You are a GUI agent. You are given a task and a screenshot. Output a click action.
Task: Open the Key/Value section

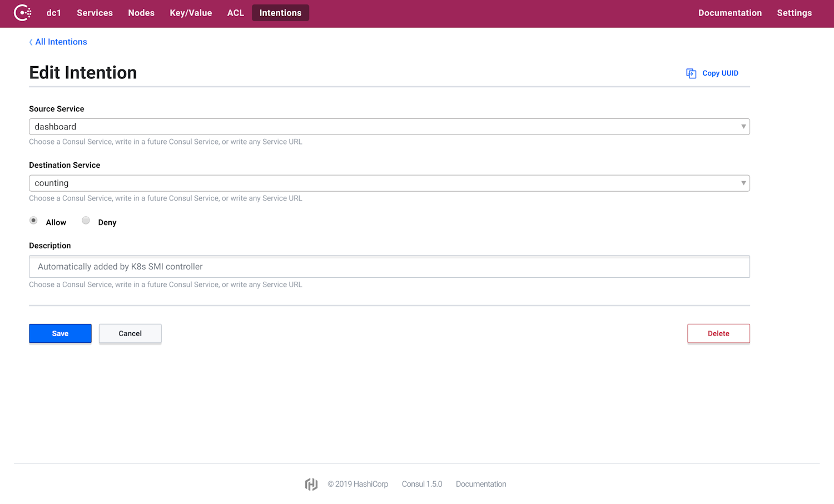click(x=191, y=12)
